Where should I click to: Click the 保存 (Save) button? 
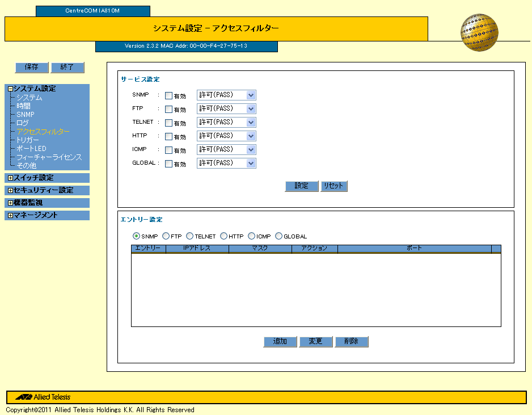(x=32, y=67)
